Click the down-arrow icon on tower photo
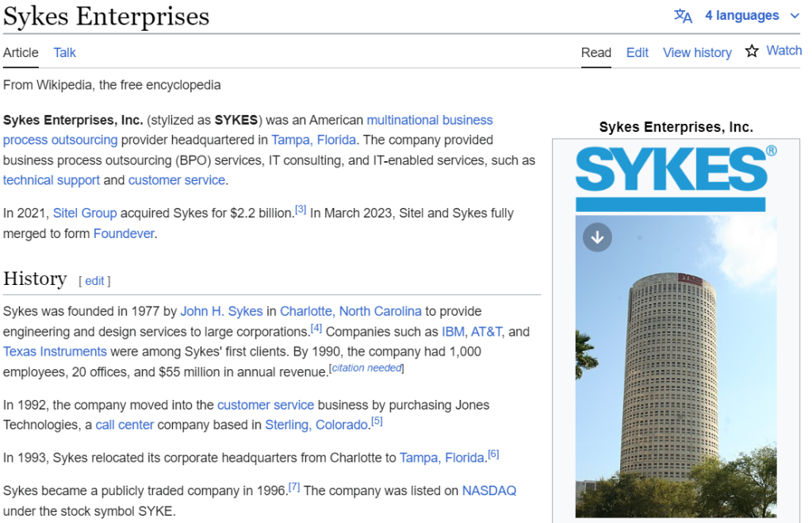 (598, 237)
